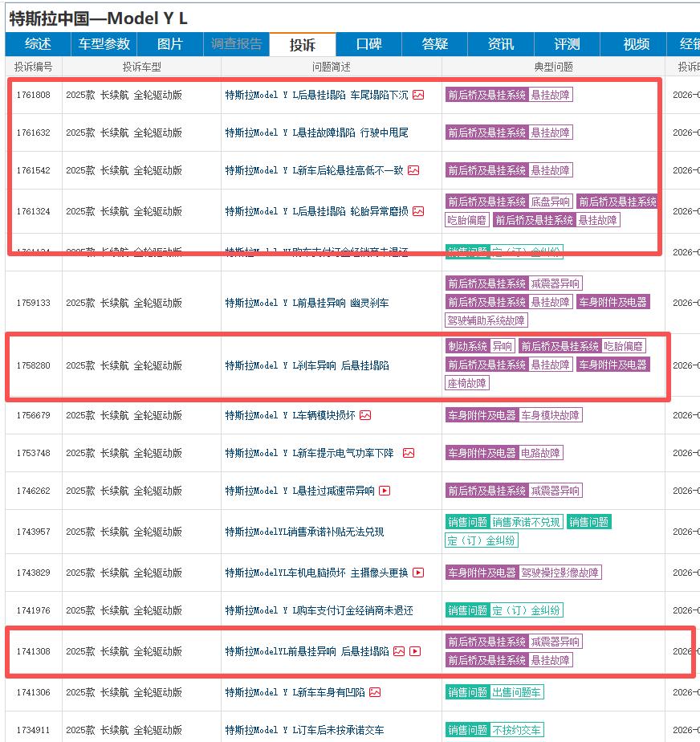Click 驾驶操控影像故障 tag in row 1743829
700x742 pixels.
tap(560, 573)
